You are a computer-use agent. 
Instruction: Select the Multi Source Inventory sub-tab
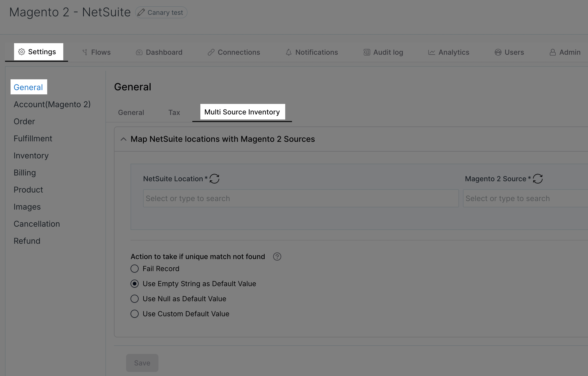(x=242, y=112)
